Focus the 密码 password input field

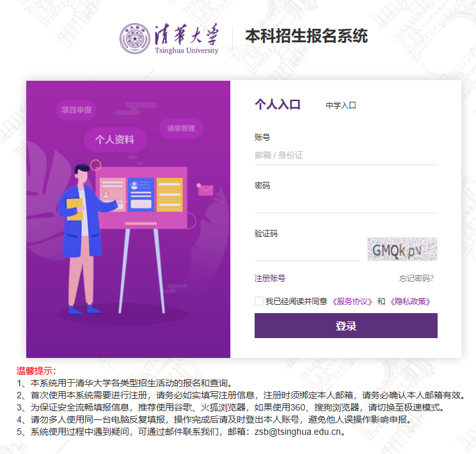pyautogui.click(x=345, y=203)
